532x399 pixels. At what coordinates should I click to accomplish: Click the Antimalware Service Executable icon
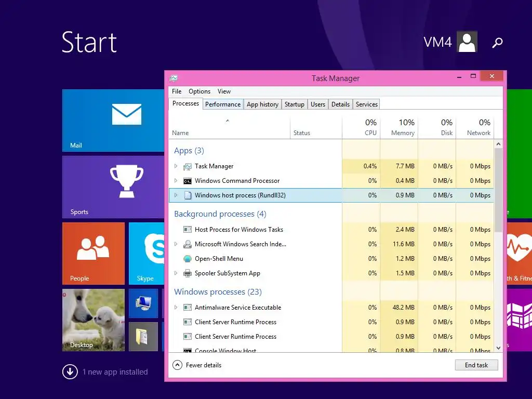pyautogui.click(x=187, y=308)
